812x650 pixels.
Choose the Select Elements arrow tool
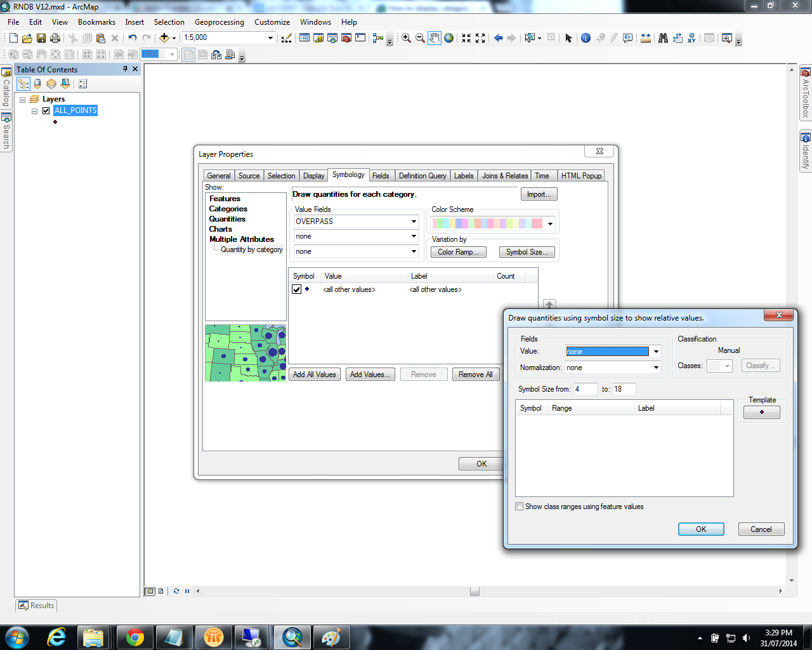(568, 38)
